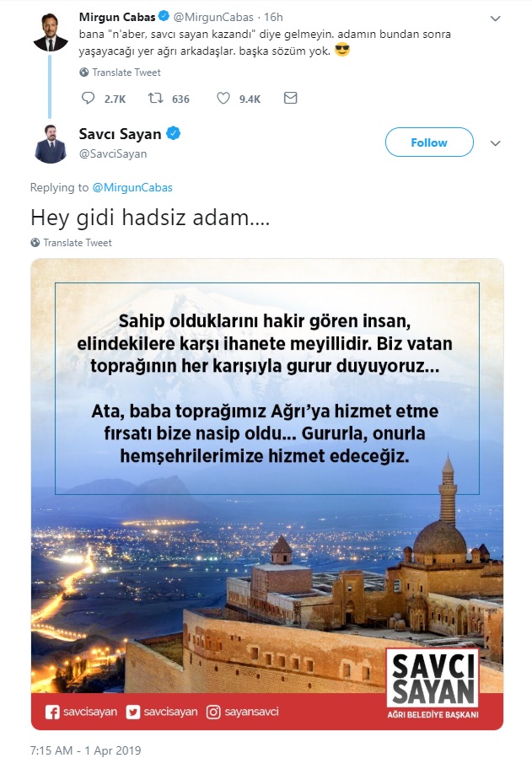Viewport: 532px width, 758px height.
Task: Click globe icon beside lower Translate Tweet
Action: click(x=35, y=243)
